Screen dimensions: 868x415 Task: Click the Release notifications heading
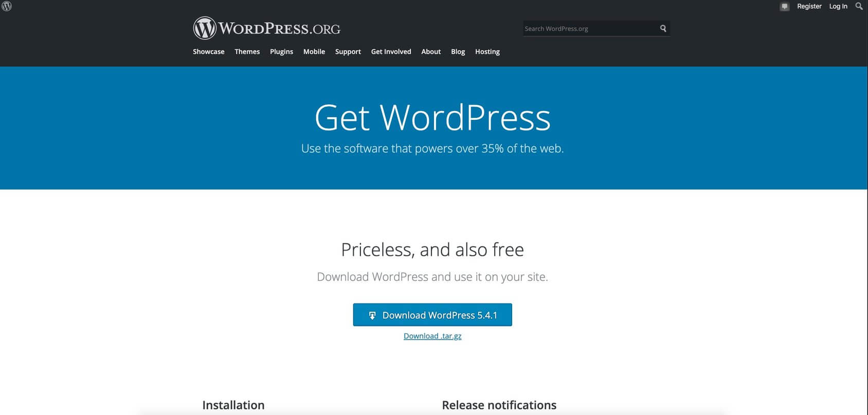[x=499, y=405]
